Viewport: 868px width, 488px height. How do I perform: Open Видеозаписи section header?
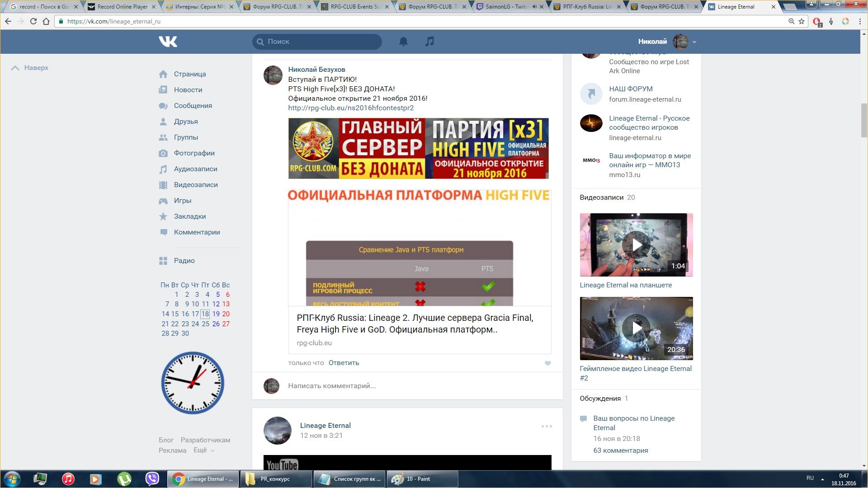click(x=601, y=197)
